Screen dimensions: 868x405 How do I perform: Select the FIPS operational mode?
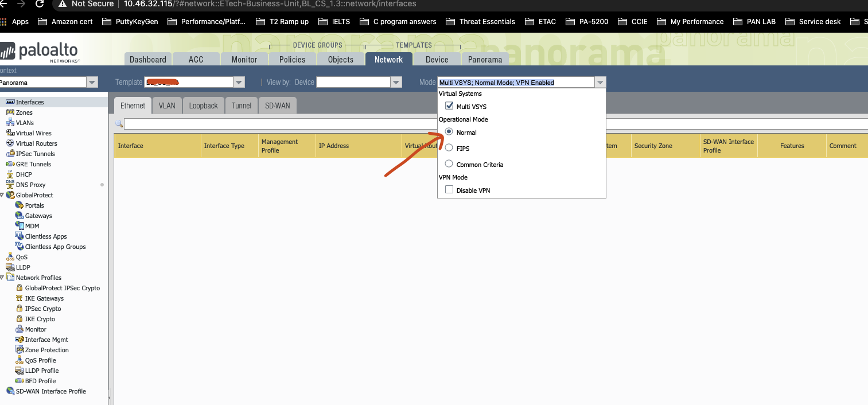point(449,148)
